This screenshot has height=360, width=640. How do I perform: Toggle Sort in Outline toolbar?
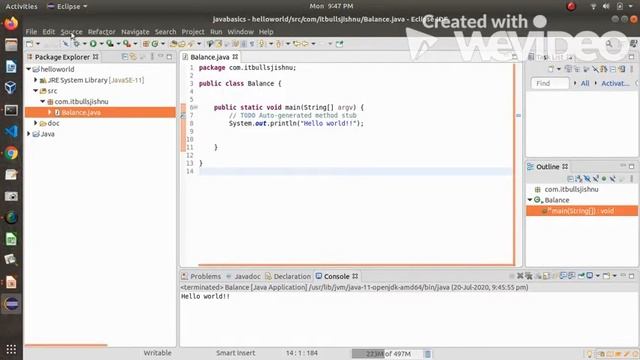tap(578, 179)
